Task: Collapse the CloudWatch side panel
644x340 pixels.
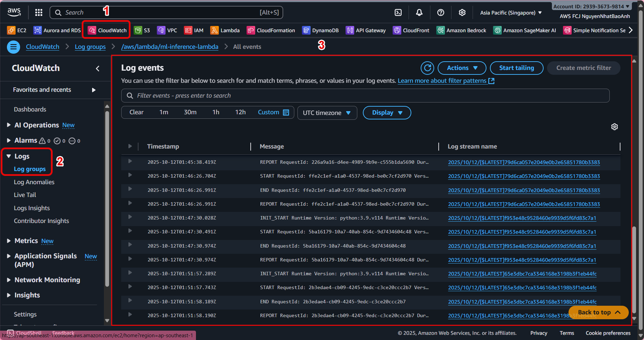Action: tap(98, 69)
